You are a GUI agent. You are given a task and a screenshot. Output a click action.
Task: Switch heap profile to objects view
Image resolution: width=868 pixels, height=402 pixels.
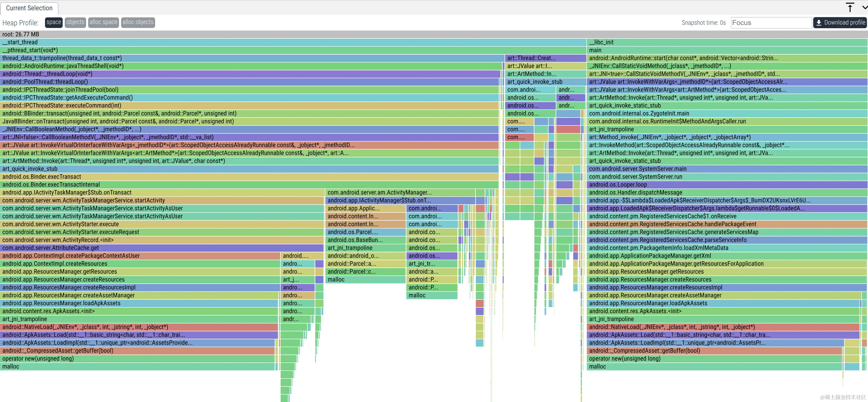tap(75, 22)
